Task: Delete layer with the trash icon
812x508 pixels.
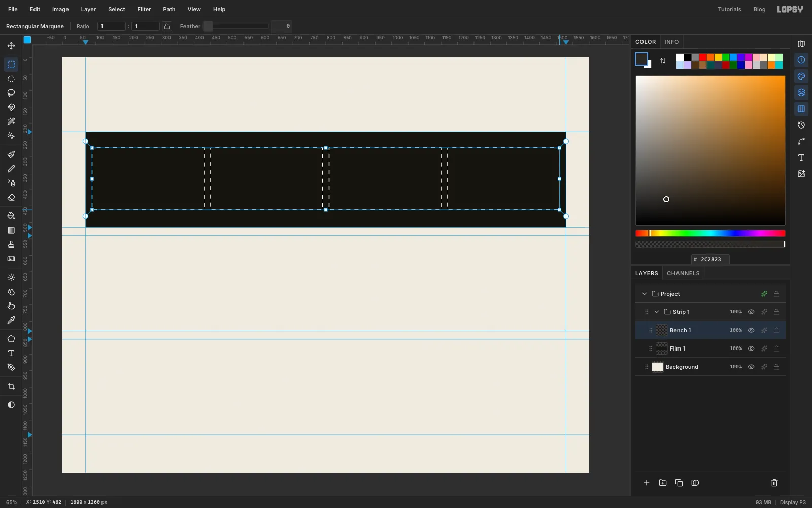Action: click(774, 483)
